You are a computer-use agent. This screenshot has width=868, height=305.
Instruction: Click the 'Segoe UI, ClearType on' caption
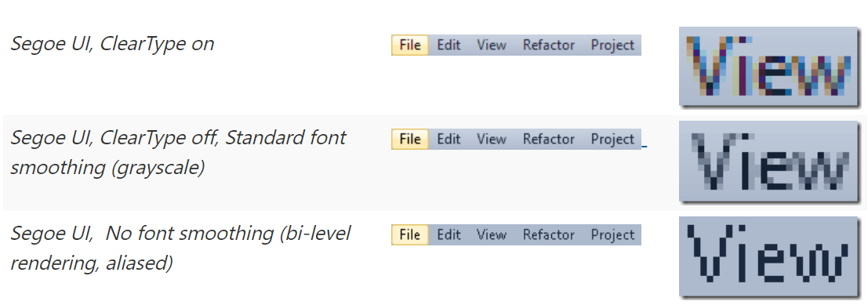(112, 44)
